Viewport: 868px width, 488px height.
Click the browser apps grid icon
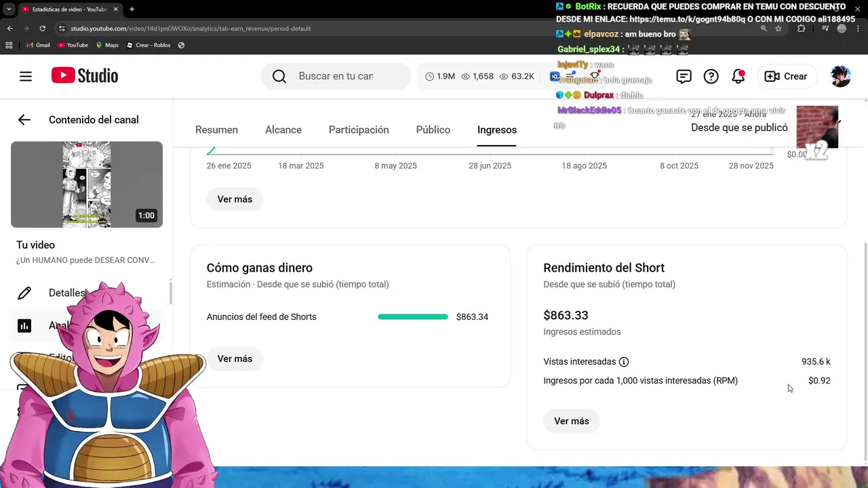(9, 45)
